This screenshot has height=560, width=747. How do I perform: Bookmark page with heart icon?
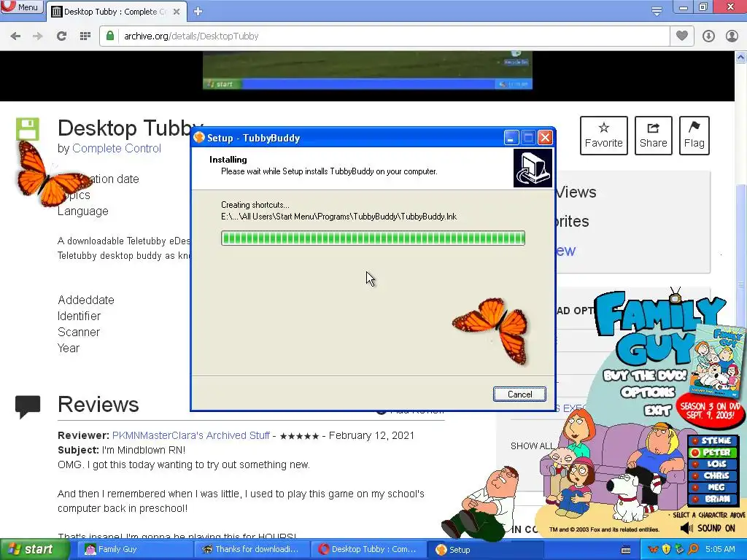(x=682, y=36)
